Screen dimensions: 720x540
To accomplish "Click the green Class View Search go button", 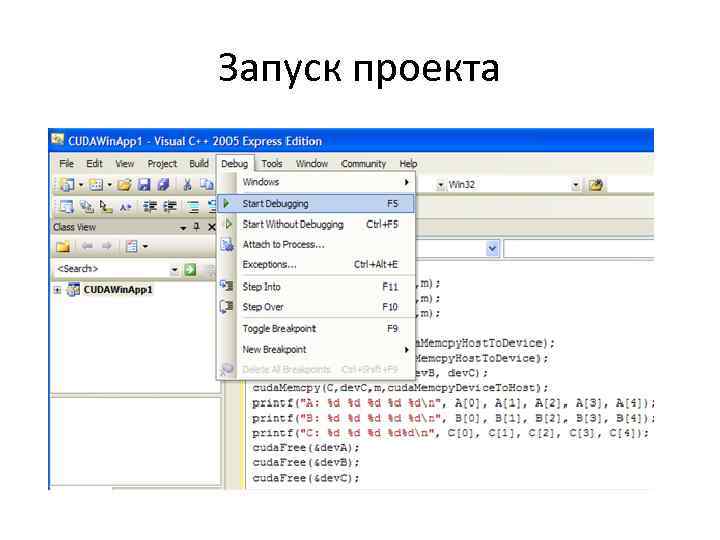I will click(190, 270).
